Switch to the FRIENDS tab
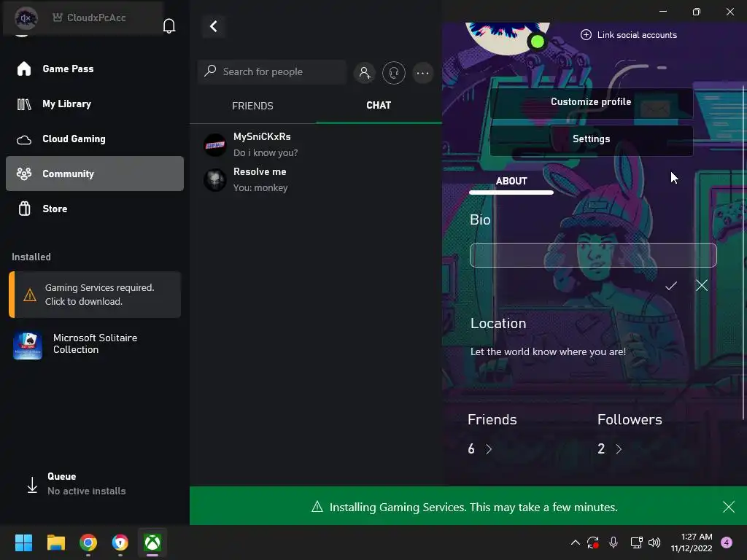Viewport: 747px width, 560px height. [252, 106]
